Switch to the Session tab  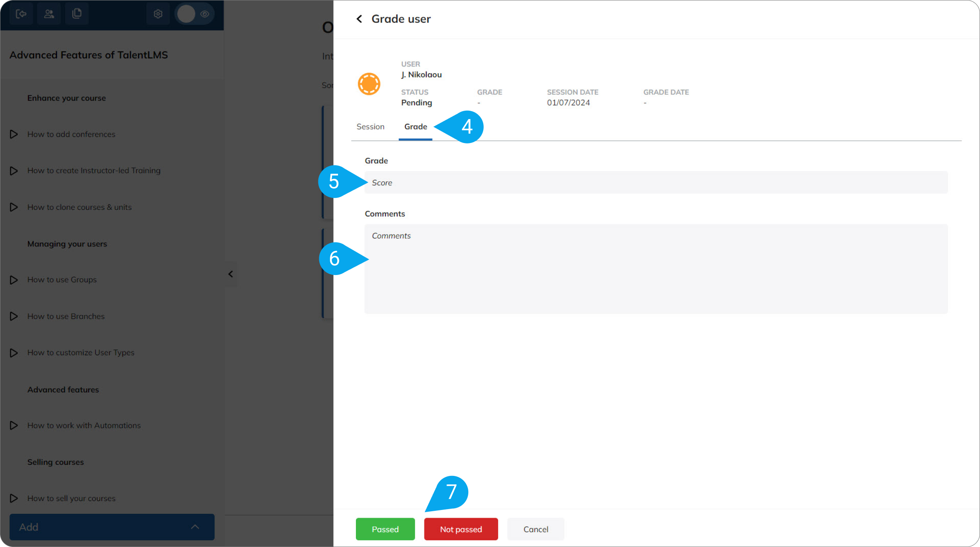click(x=370, y=126)
